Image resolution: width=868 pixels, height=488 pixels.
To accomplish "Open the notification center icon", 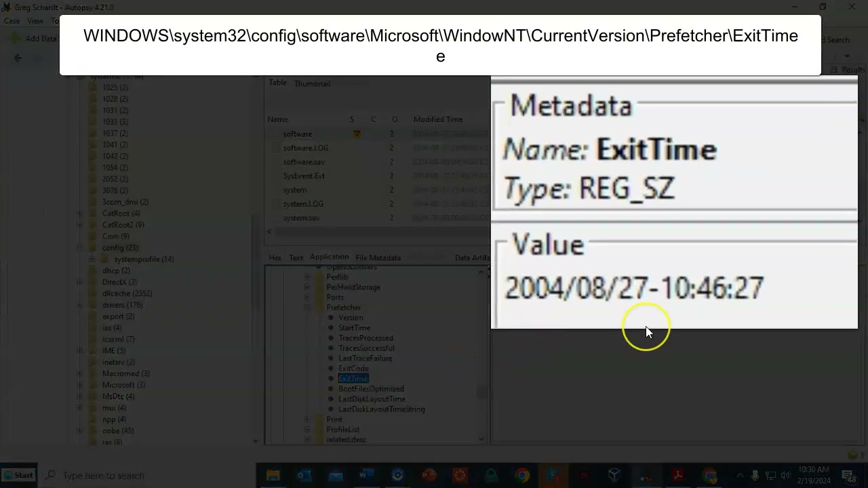I will click(849, 476).
